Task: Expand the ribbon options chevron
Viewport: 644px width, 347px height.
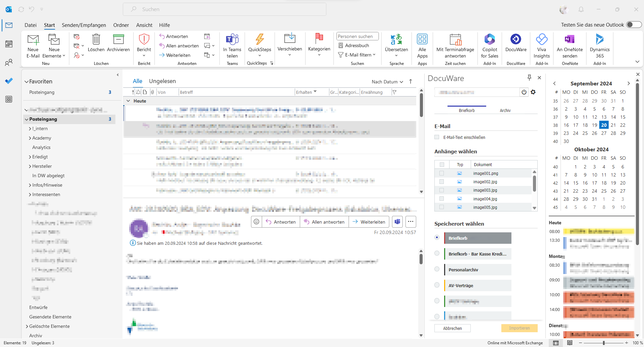Action: click(x=637, y=62)
